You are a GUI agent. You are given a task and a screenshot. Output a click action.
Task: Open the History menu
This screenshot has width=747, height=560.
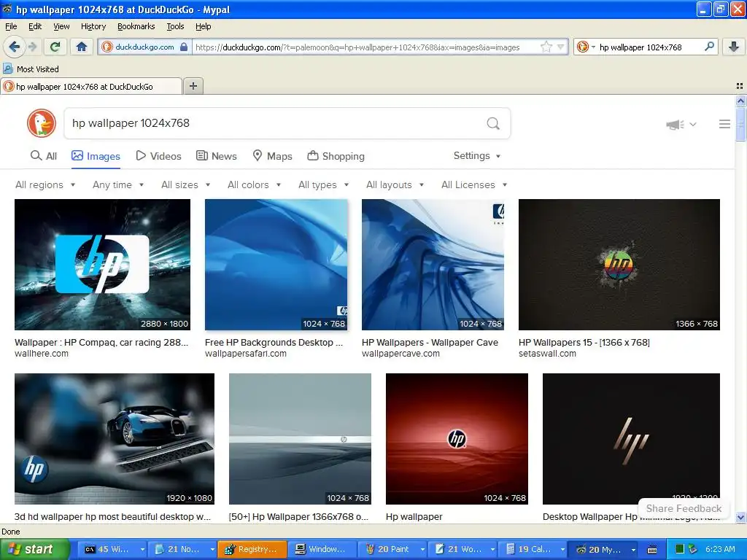[93, 26]
